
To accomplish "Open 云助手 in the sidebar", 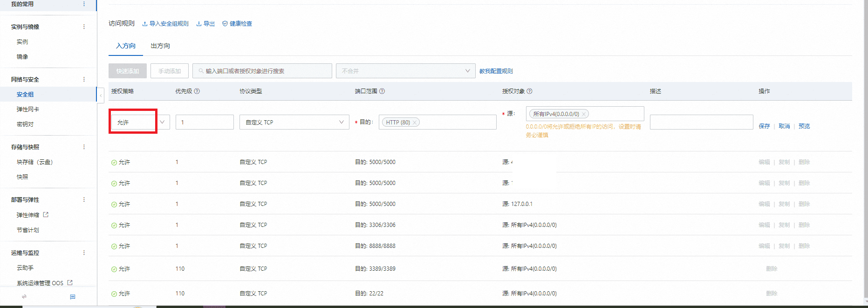I will [x=25, y=268].
